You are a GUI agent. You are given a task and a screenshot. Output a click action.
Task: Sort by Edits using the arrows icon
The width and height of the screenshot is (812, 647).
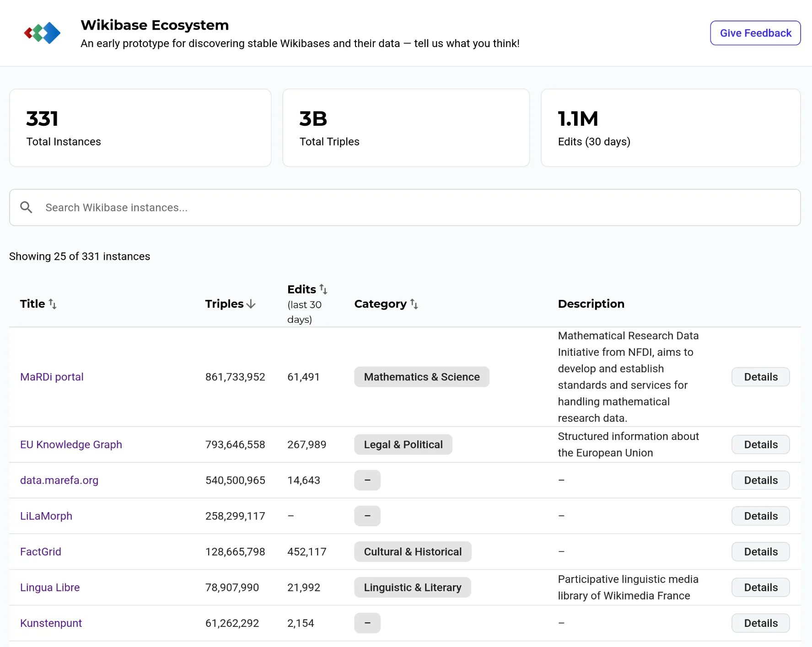point(323,289)
